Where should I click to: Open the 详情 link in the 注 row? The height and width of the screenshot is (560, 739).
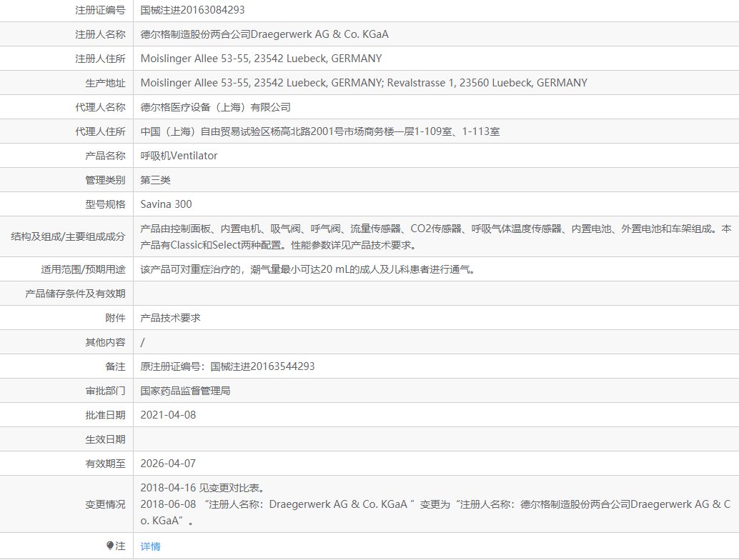coord(150,546)
